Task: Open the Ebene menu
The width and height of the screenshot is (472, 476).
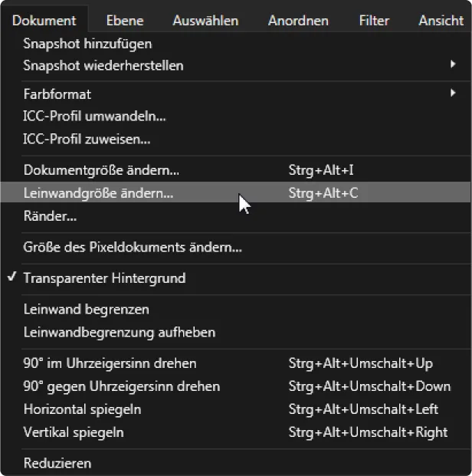Action: pos(125,21)
